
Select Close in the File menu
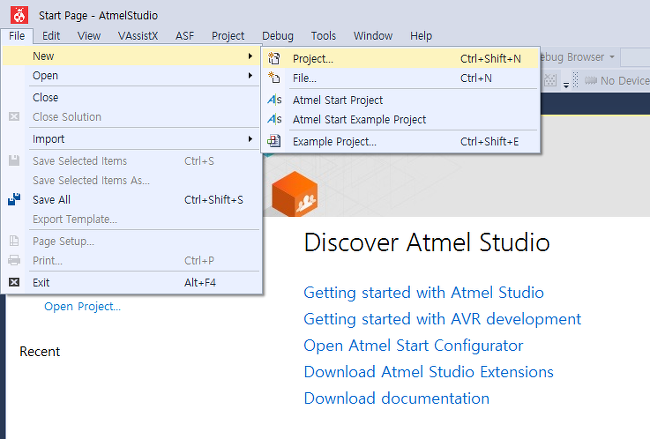coord(132,97)
